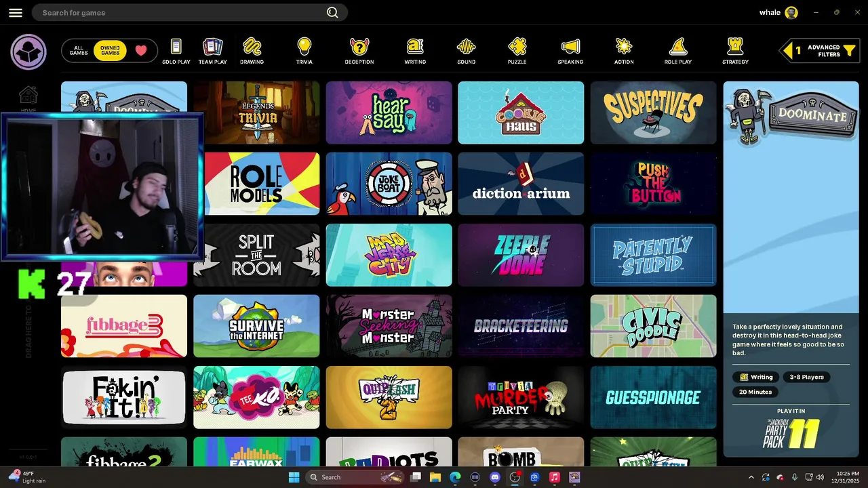The width and height of the screenshot is (868, 488).
Task: Toggle the favorites heart filter
Action: pos(141,51)
